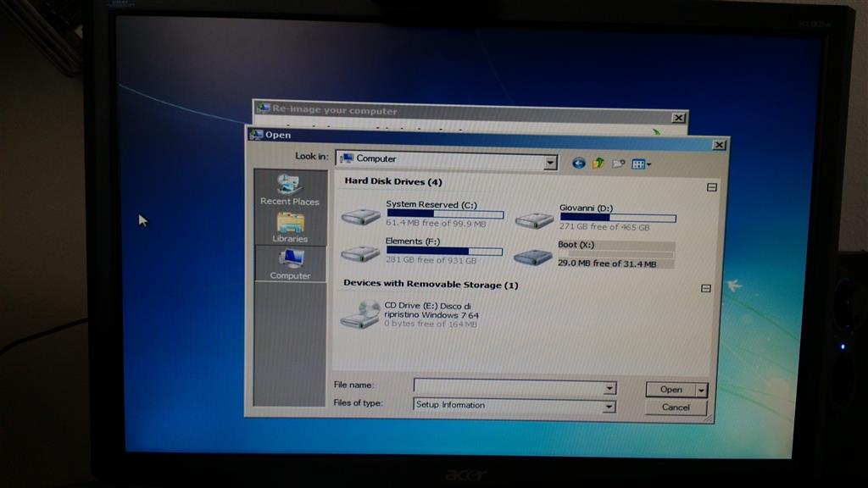
Task: Open the View Menu icon
Action: (x=641, y=164)
